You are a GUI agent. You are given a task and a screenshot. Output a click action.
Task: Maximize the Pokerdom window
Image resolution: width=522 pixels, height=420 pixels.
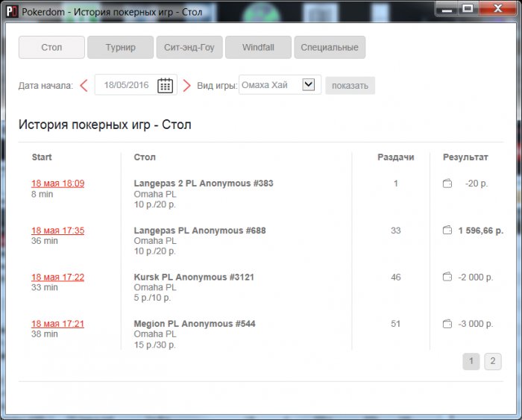pos(468,8)
